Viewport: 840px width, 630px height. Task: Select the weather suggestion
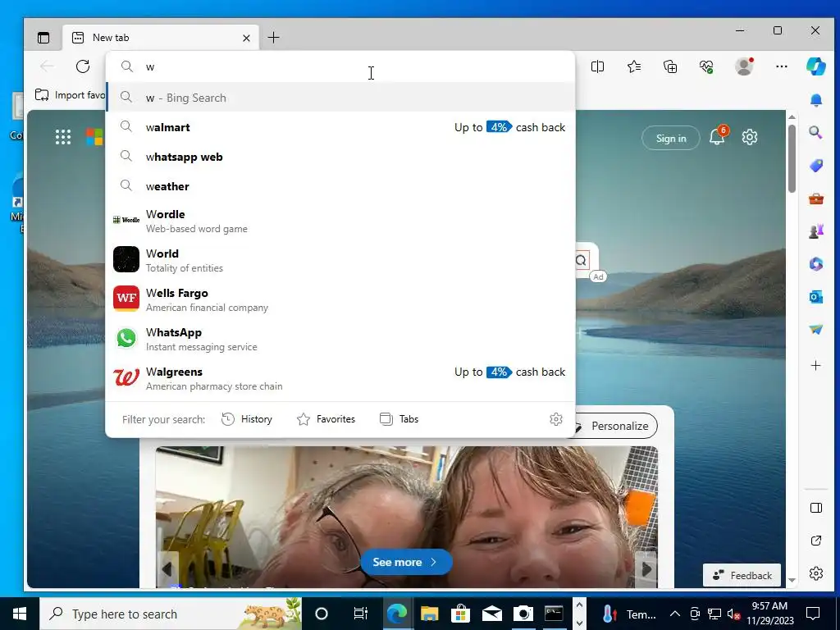(340, 186)
